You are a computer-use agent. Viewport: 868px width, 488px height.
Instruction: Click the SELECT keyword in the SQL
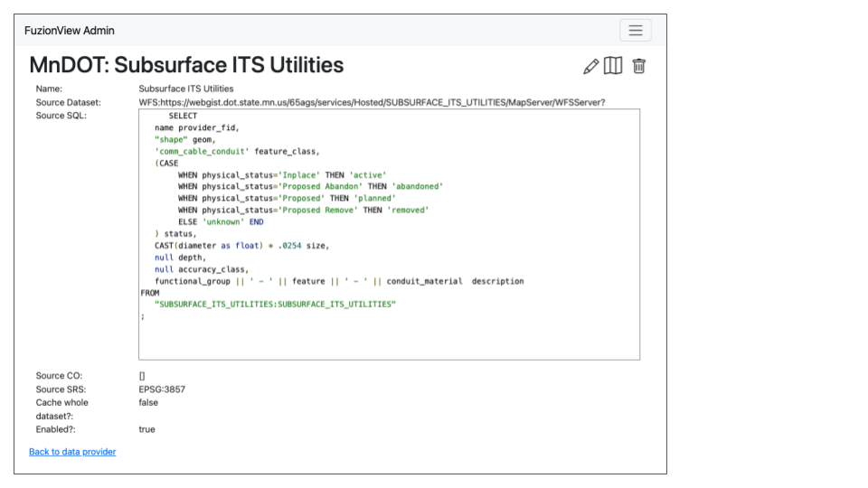pyautogui.click(x=183, y=116)
